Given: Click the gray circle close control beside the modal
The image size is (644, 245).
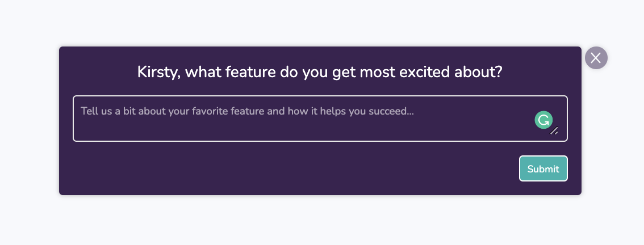Looking at the screenshot, I should [x=596, y=58].
